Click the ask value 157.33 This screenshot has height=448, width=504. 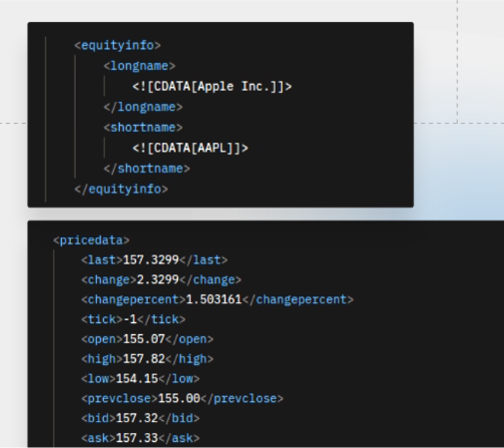[137, 438]
